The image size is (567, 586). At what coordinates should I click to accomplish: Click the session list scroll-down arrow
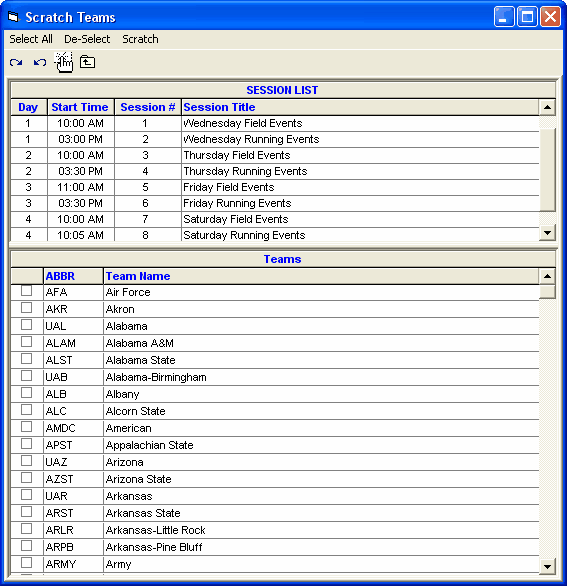click(548, 233)
